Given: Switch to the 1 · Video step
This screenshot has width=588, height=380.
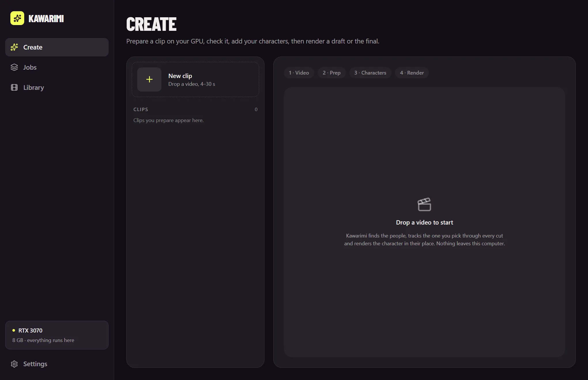Looking at the screenshot, I should pyautogui.click(x=299, y=73).
